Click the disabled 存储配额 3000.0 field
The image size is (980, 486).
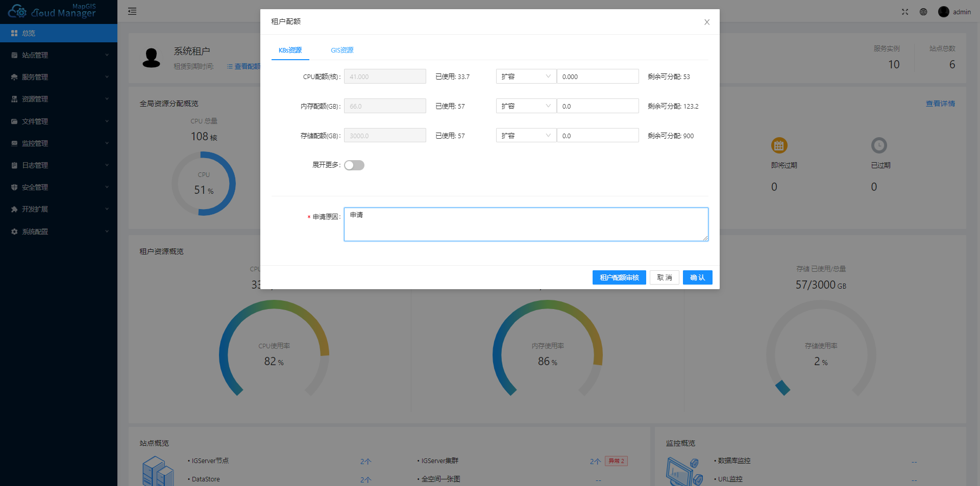(x=385, y=136)
